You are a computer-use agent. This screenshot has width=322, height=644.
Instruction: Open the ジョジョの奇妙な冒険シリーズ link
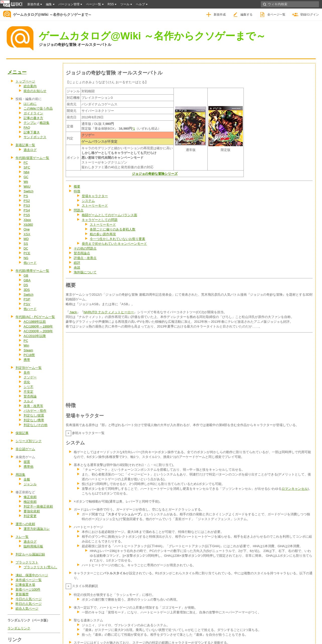[155, 174]
